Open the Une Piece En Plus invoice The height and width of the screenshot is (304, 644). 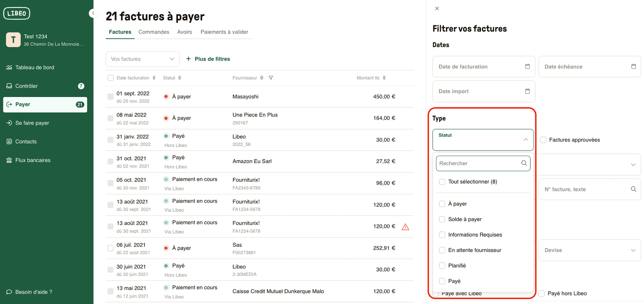point(260,118)
